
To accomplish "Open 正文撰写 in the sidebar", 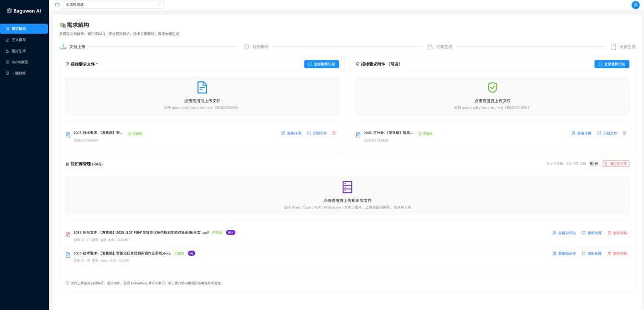I will pyautogui.click(x=24, y=40).
